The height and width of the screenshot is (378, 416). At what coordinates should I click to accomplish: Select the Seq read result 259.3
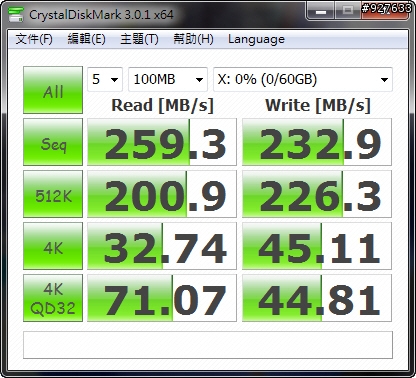[x=162, y=142]
